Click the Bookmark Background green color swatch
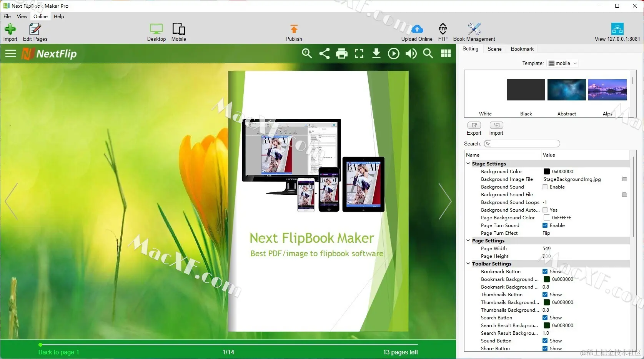This screenshot has height=359, width=644. click(547, 279)
